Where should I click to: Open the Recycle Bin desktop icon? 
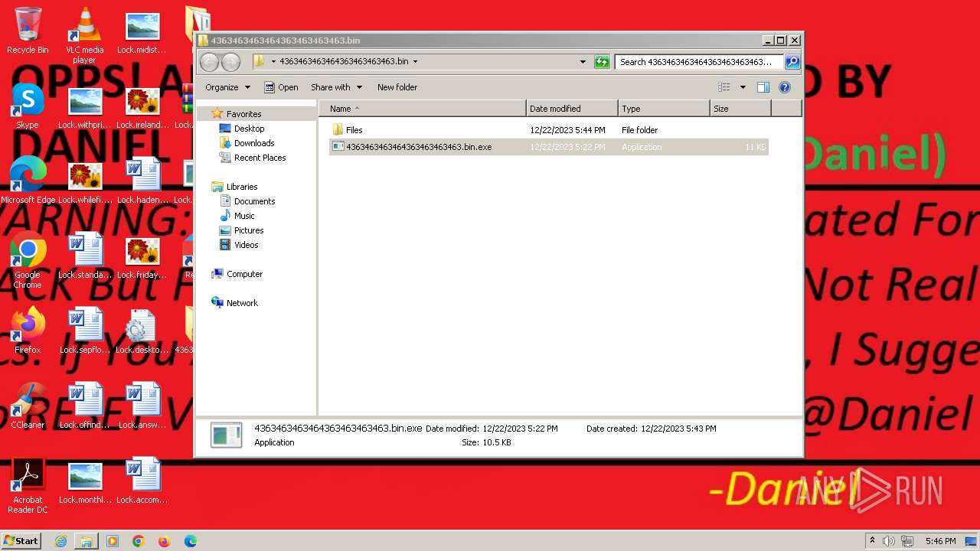(x=28, y=31)
